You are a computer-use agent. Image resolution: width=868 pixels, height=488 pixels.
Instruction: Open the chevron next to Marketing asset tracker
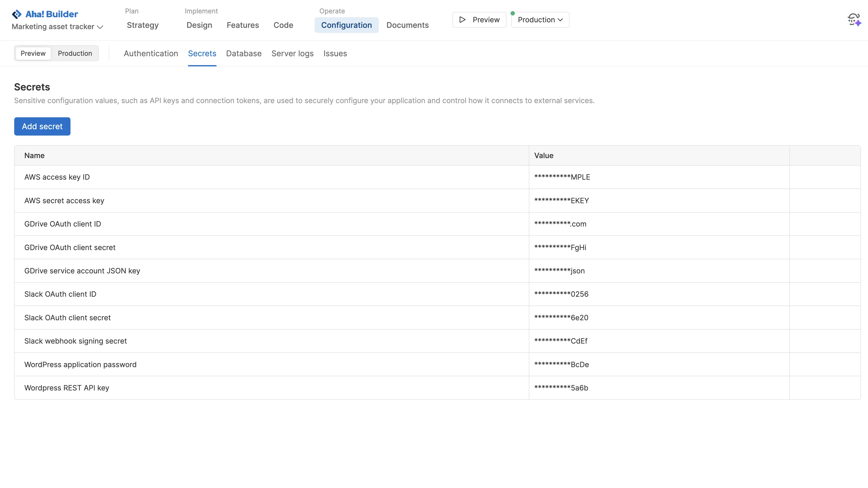pos(100,27)
